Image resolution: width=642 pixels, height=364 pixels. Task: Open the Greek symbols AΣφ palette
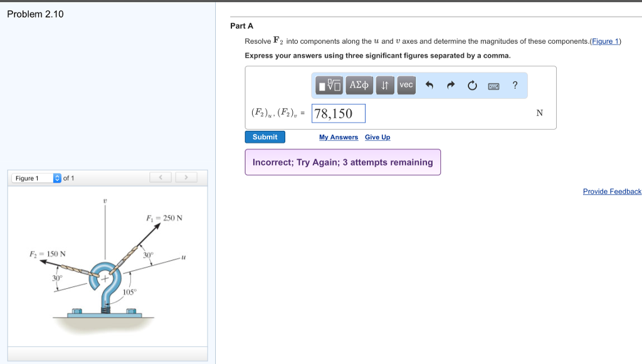pyautogui.click(x=359, y=85)
